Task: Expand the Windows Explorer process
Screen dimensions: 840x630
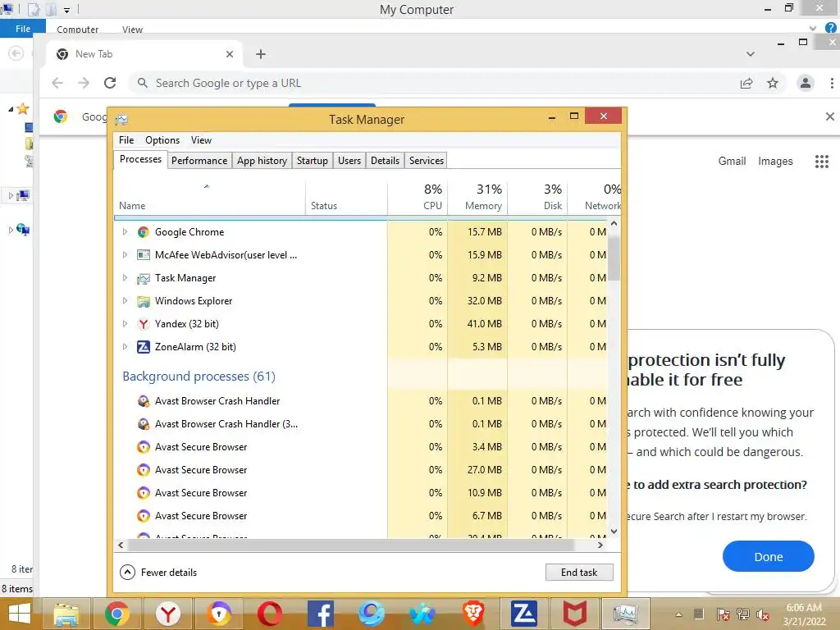Action: point(125,301)
